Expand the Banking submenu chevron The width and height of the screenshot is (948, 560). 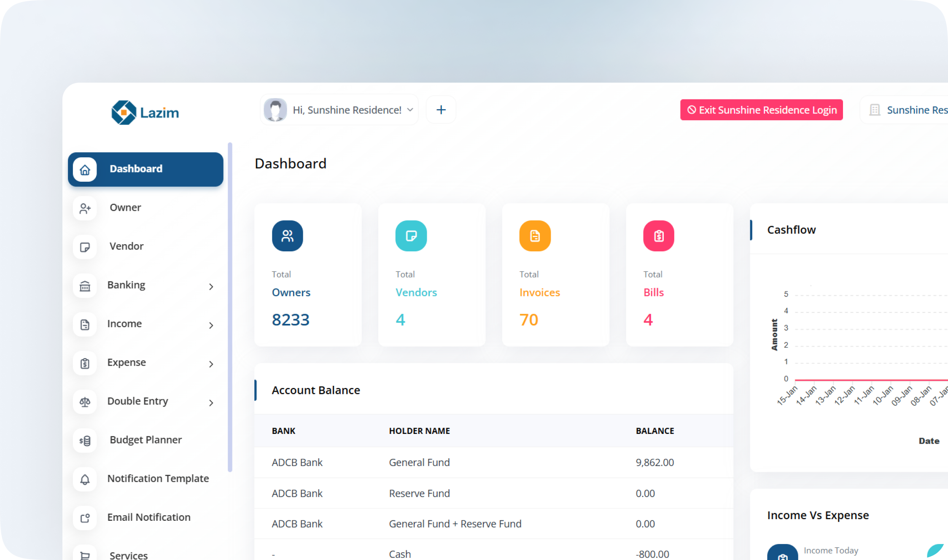point(211,287)
